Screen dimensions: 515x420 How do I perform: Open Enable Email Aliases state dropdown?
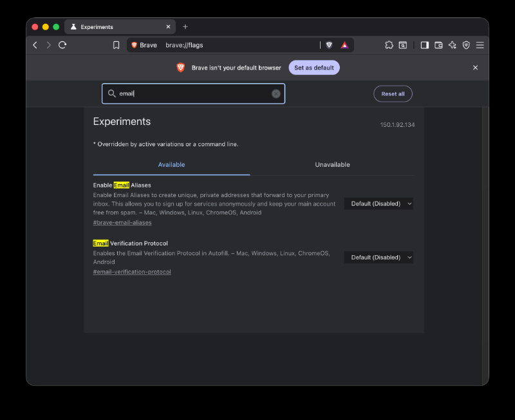(379, 204)
